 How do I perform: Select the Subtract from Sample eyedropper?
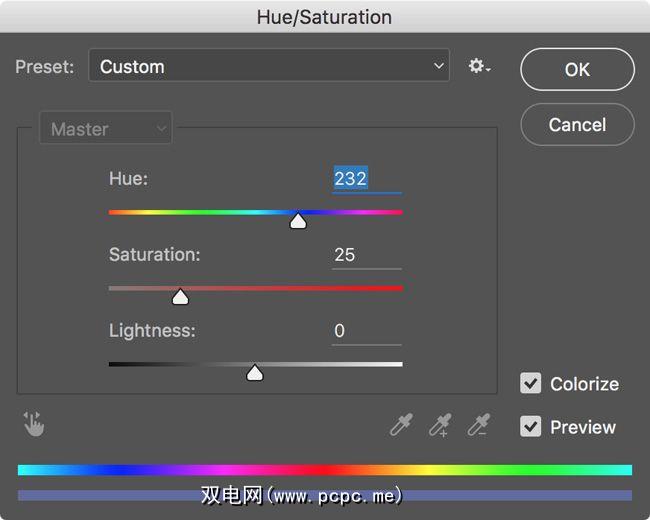(x=480, y=425)
